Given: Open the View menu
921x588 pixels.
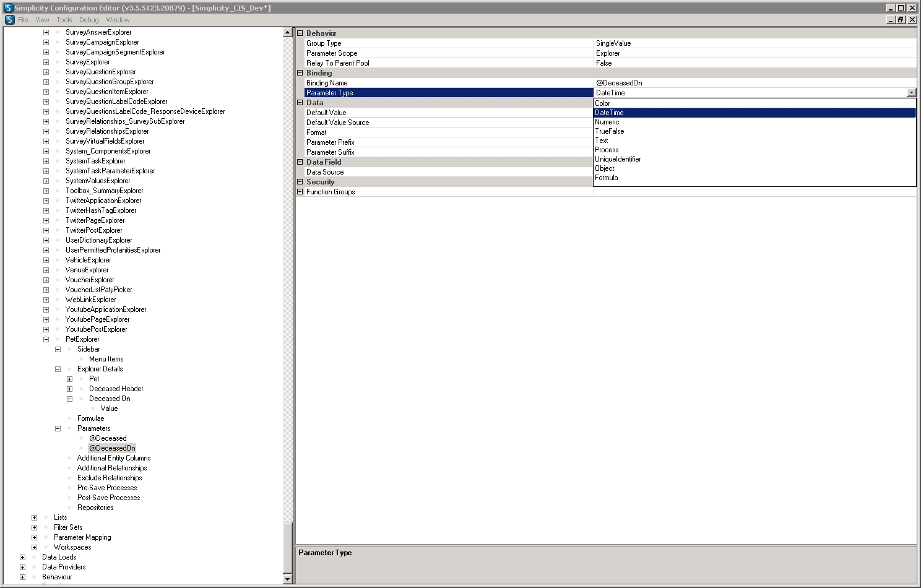Looking at the screenshot, I should (42, 20).
